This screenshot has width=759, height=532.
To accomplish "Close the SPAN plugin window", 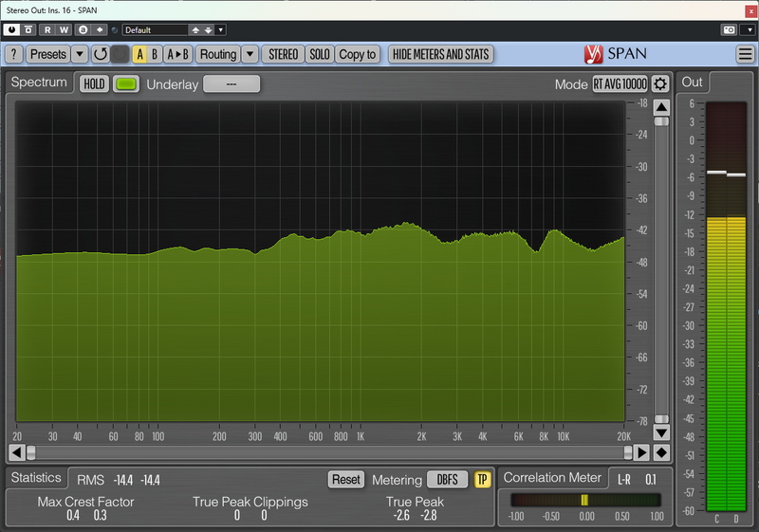I will click(x=751, y=10).
